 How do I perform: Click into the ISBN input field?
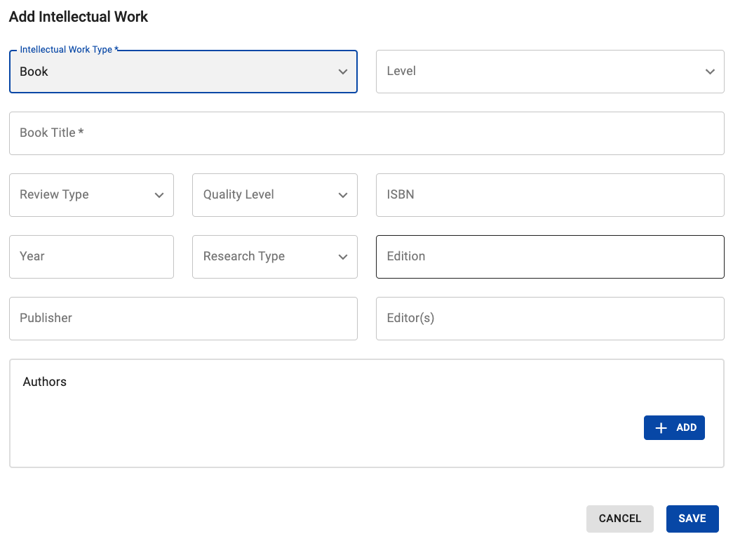550,195
